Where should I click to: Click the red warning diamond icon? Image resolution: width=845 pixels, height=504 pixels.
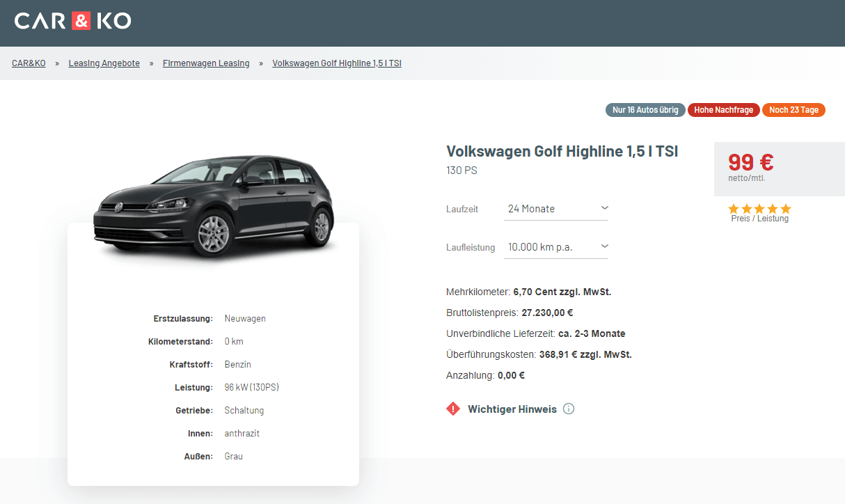[453, 409]
